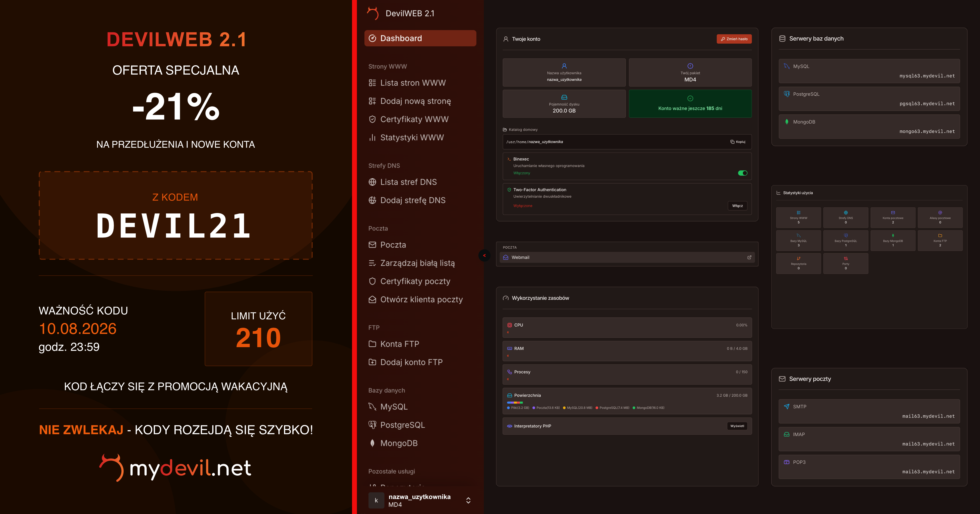Click the Zmień hasło button
The image size is (980, 514).
pos(734,39)
